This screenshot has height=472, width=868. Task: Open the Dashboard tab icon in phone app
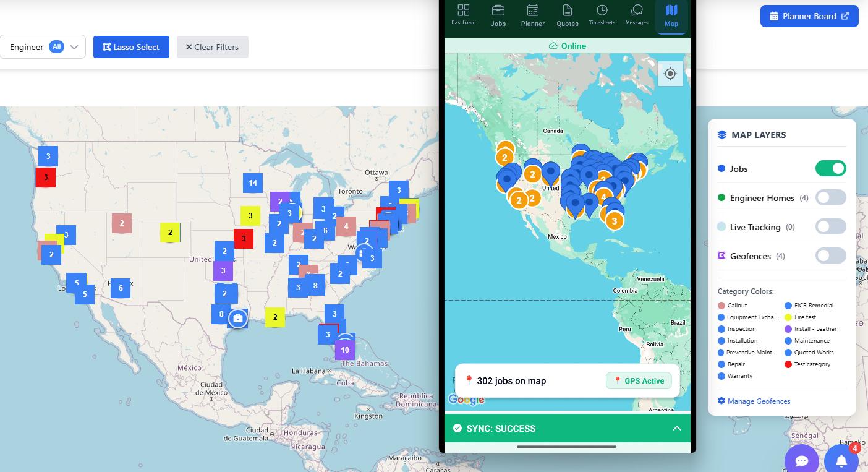(463, 15)
